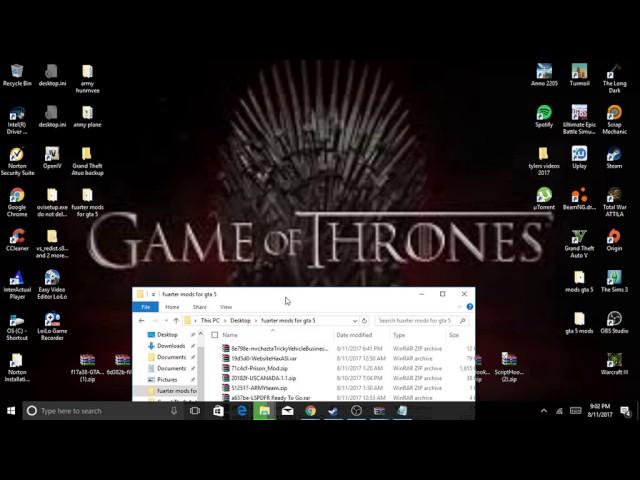Viewport: 640px width, 480px height.
Task: Launch Google Chrome from the desktop
Action: pyautogui.click(x=17, y=202)
